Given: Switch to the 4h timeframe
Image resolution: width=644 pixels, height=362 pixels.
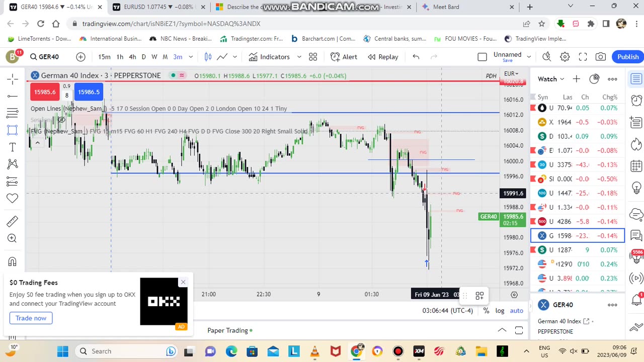Looking at the screenshot, I should [132, 57].
